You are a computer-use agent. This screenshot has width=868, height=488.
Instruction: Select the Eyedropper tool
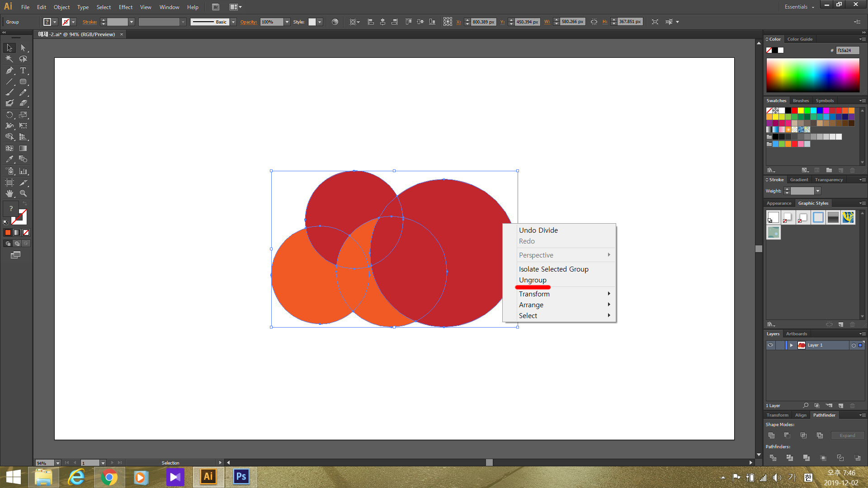[x=9, y=160]
